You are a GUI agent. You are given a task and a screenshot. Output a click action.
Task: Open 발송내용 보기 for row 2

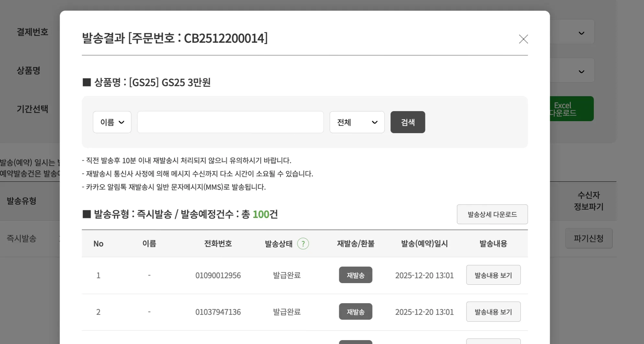pyautogui.click(x=493, y=312)
